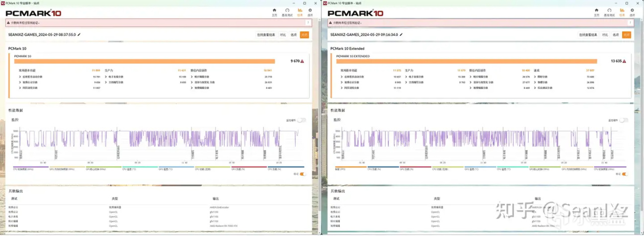This screenshot has width=644, height=236.
Task: Click the warning icon in left window's pink banner
Action: [8, 22]
